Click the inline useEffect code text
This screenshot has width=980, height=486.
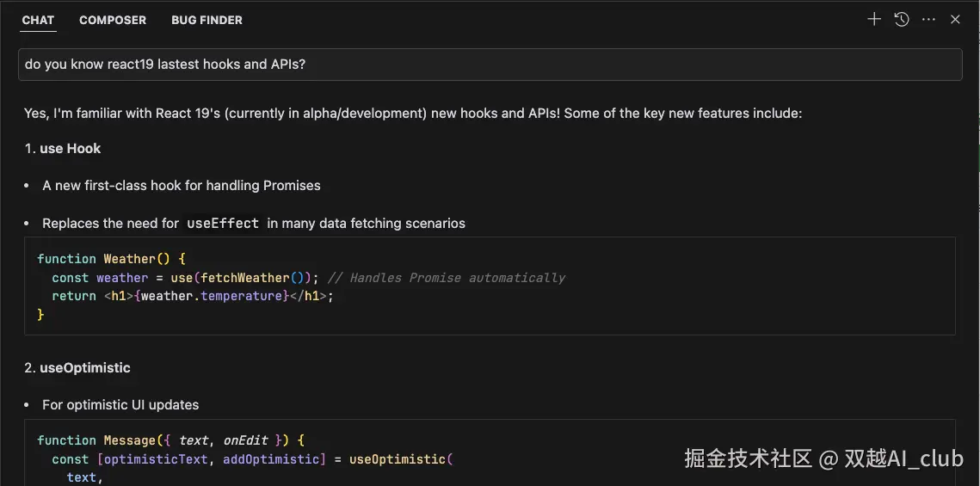pos(223,224)
